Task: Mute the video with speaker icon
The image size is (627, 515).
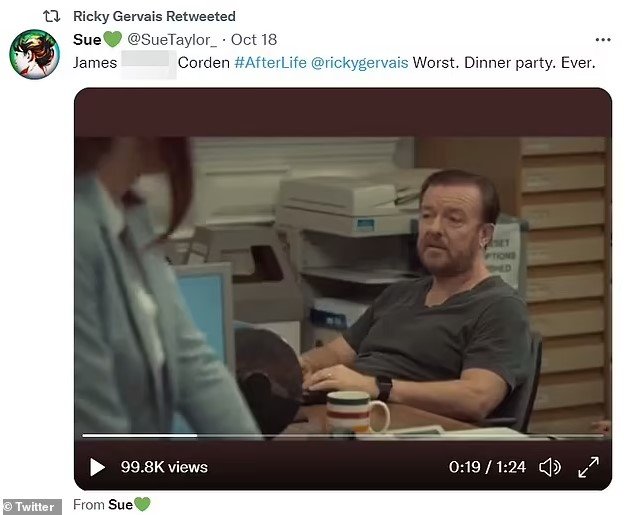Action: 550,467
